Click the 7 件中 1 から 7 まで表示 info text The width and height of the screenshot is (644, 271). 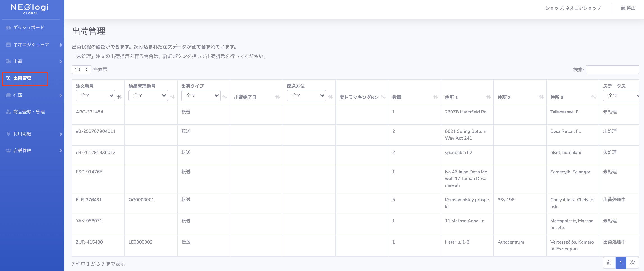(x=98, y=264)
